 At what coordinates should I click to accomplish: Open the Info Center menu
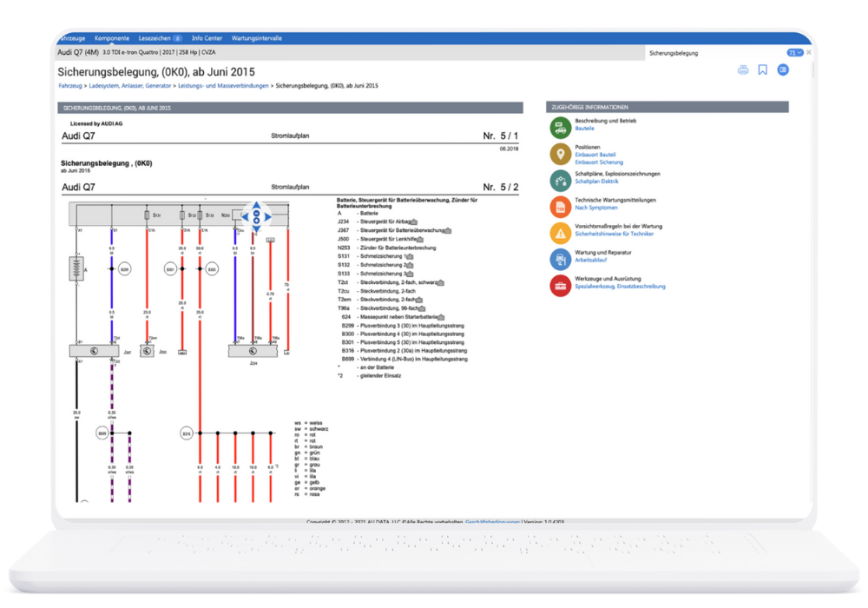[x=207, y=38]
